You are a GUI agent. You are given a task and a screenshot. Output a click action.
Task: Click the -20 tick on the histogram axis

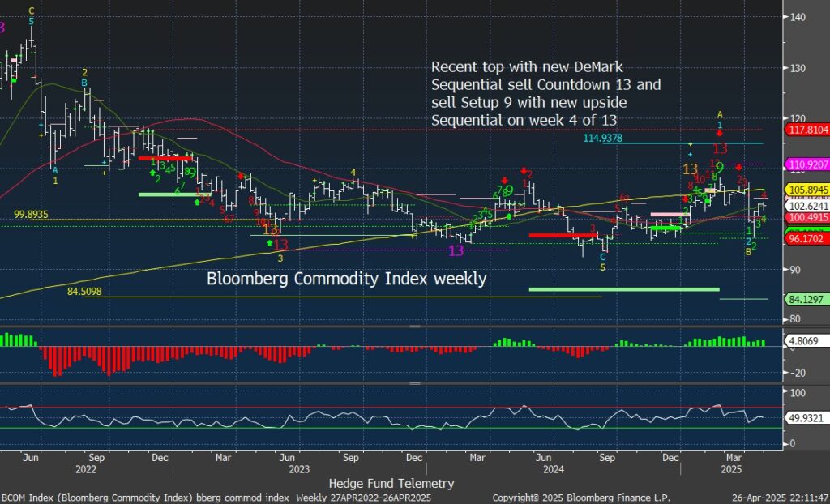click(796, 373)
